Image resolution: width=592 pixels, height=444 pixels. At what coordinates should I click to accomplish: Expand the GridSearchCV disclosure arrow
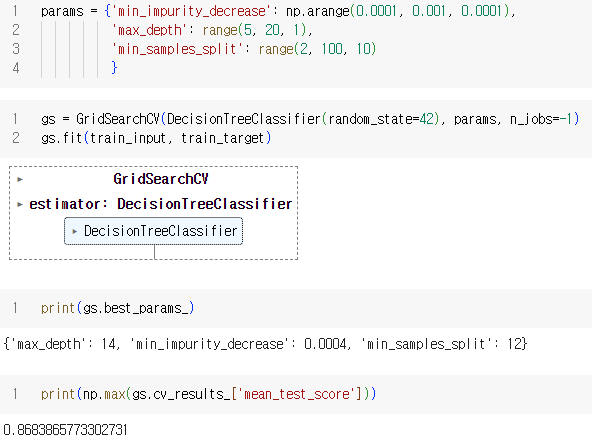20,179
